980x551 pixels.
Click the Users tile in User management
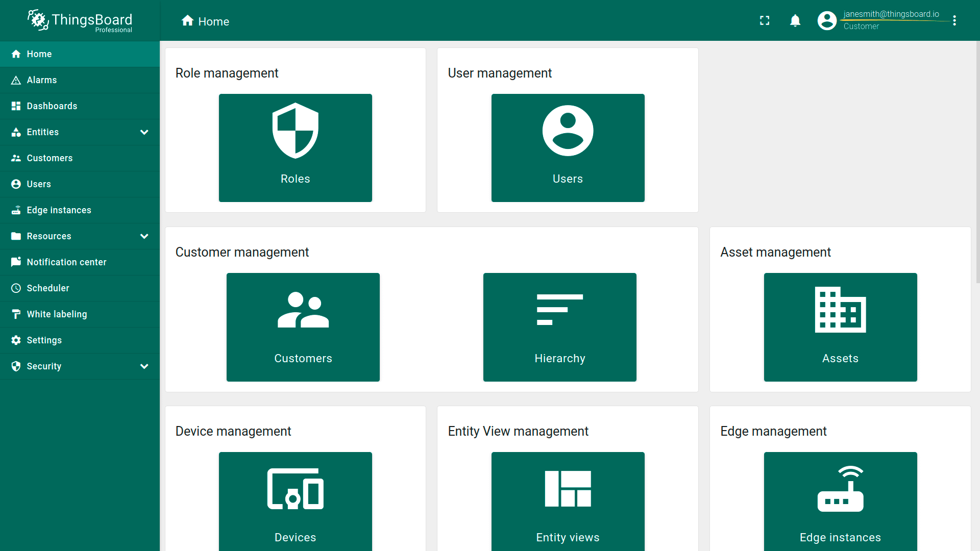[x=568, y=148]
